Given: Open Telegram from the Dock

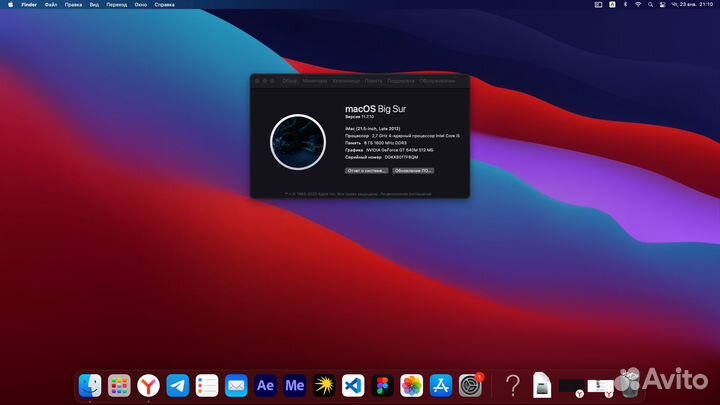Looking at the screenshot, I should (178, 385).
